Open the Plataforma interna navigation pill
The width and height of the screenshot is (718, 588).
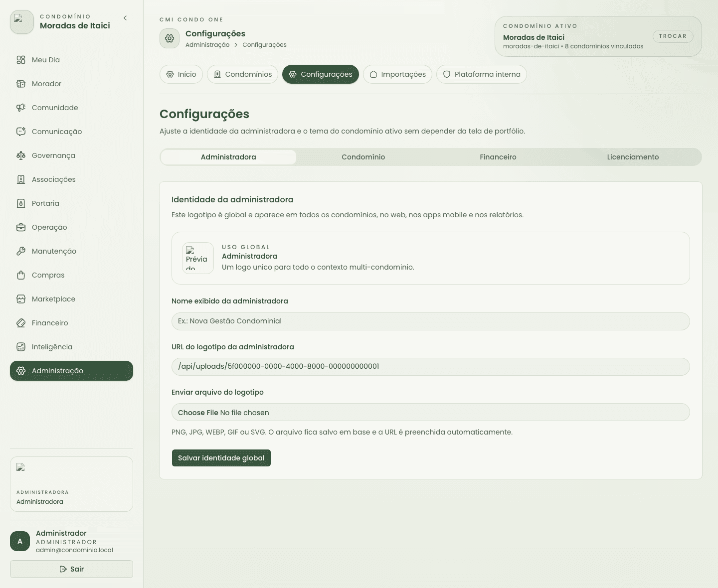482,74
